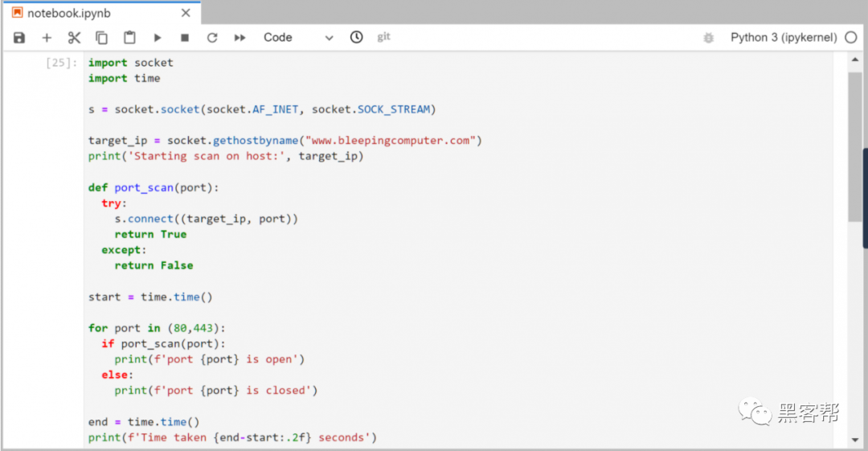Run the selected cell
The width and height of the screenshot is (868, 451).
(158, 38)
